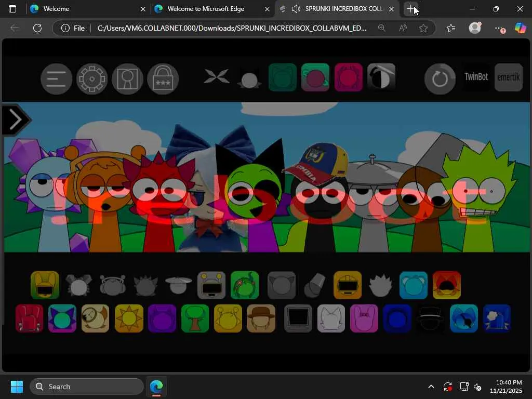Click the circular reset arrow button
The image size is (532, 399).
pyautogui.click(x=440, y=79)
